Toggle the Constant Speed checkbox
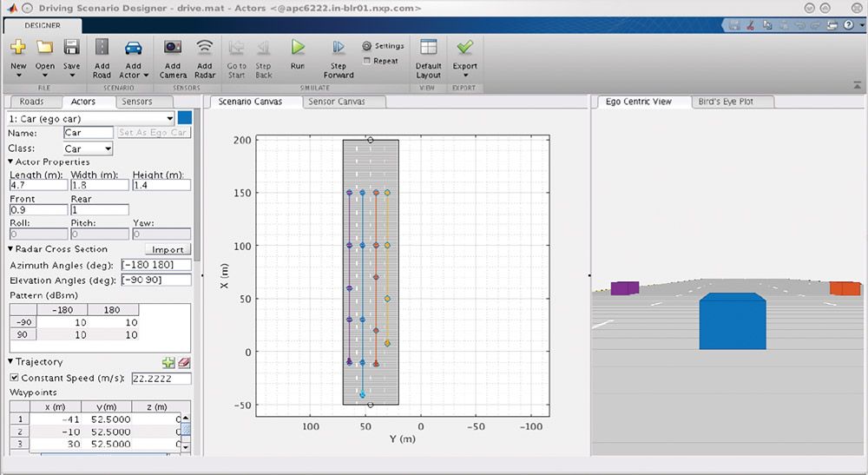The image size is (868, 475). pyautogui.click(x=13, y=379)
